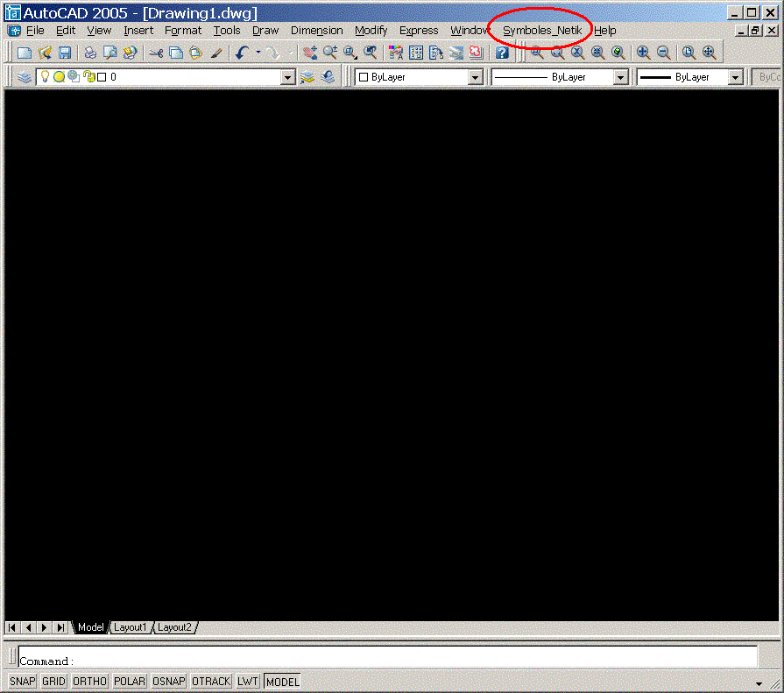Click the Zoom In plus magnifier icon

[x=643, y=53]
